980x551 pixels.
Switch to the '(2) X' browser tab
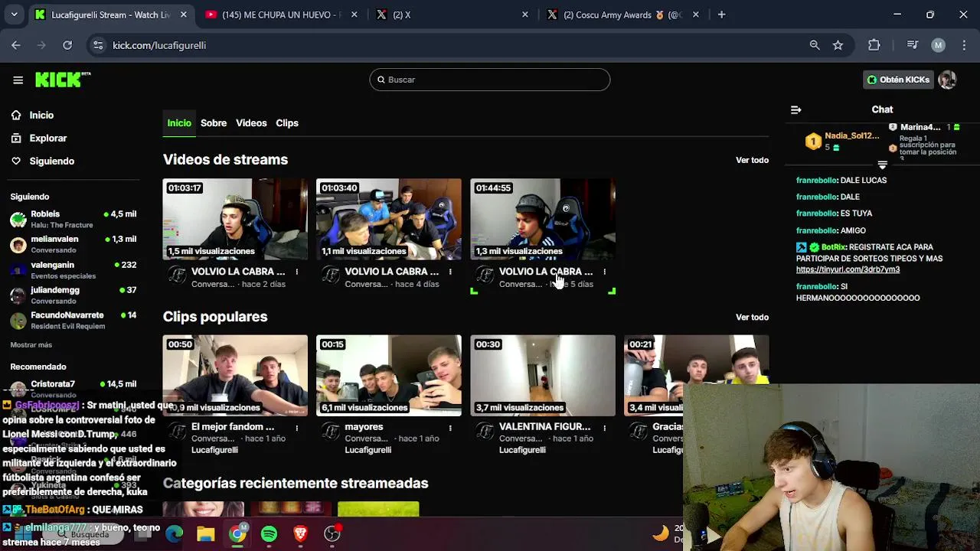click(452, 15)
